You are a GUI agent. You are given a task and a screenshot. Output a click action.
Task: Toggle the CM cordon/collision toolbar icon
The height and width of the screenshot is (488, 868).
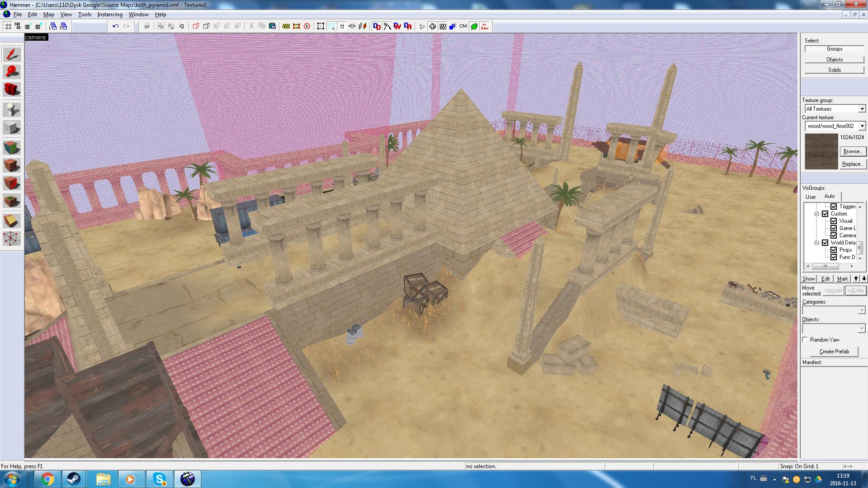(x=463, y=26)
